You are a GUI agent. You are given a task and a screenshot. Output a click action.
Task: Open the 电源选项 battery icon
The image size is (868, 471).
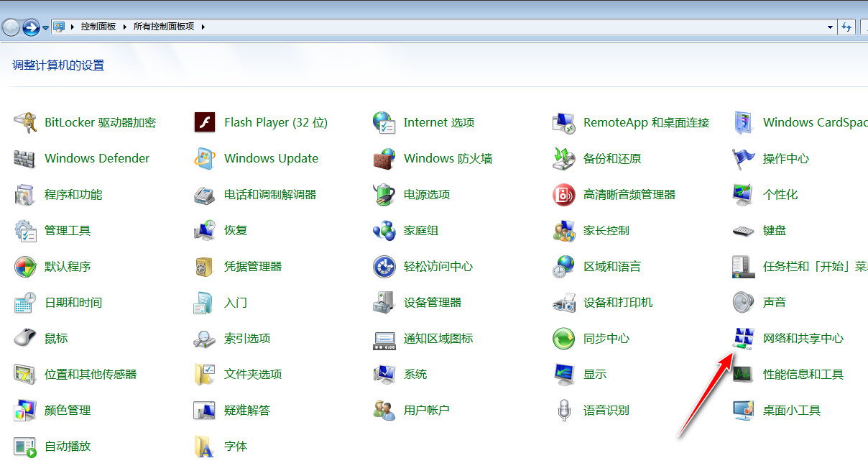click(x=384, y=195)
